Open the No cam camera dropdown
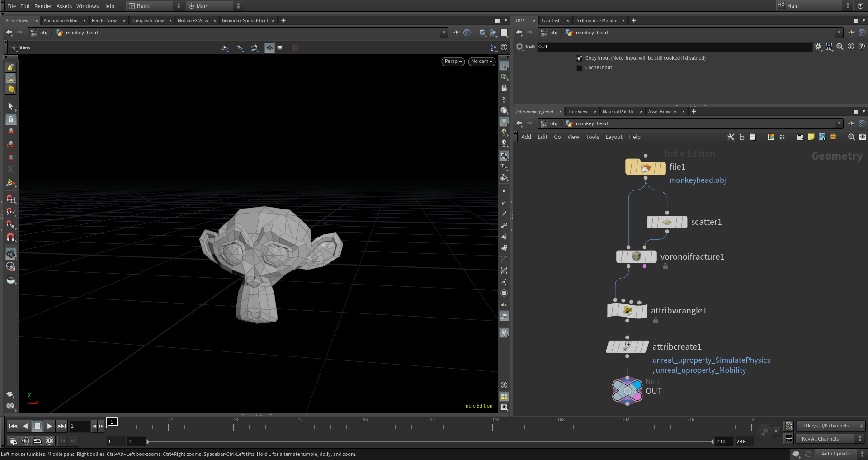868x460 pixels. 482,62
